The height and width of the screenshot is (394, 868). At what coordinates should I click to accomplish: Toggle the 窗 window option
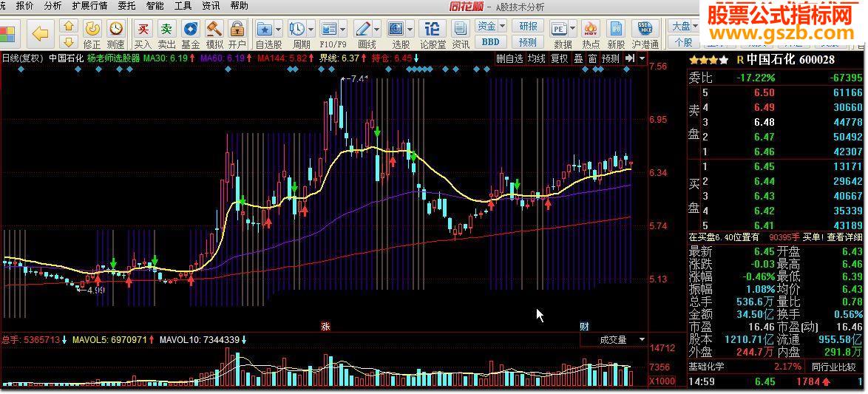(592, 58)
